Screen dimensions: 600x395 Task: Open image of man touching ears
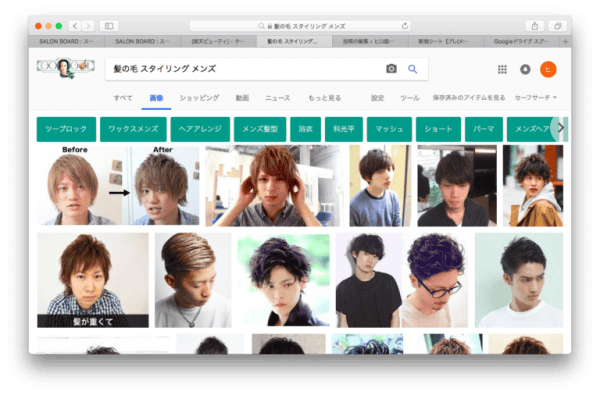(272, 186)
